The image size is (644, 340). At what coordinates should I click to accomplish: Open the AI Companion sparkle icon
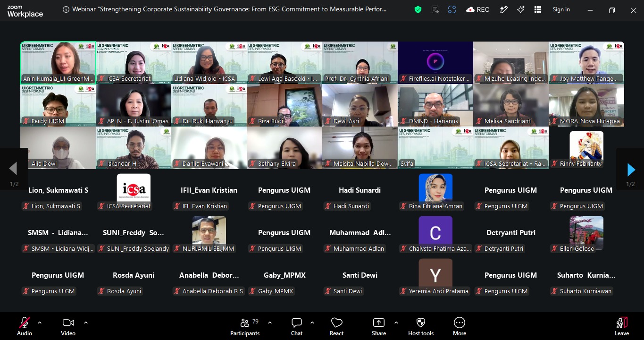[521, 9]
